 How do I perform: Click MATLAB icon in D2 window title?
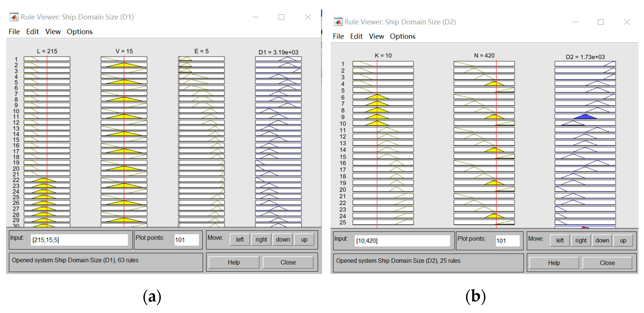tap(338, 22)
